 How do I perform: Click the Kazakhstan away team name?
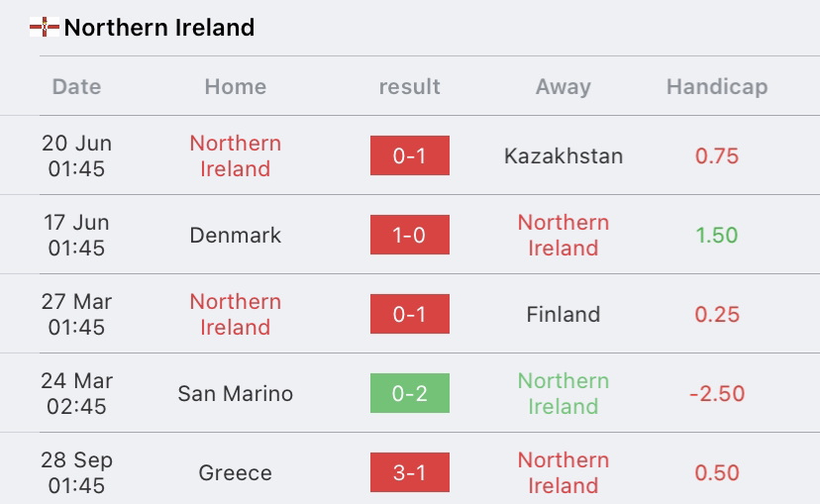coord(564,155)
